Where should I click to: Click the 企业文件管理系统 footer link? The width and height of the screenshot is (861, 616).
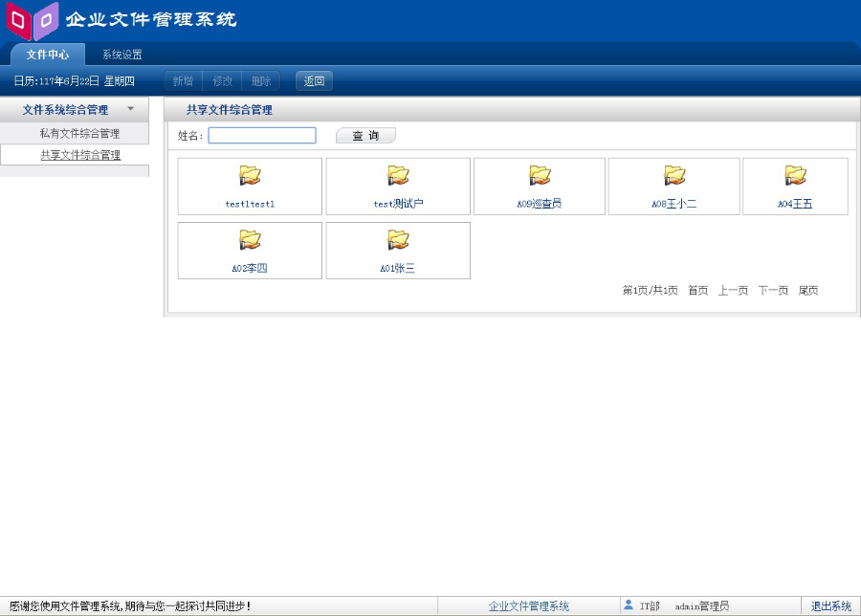529,605
